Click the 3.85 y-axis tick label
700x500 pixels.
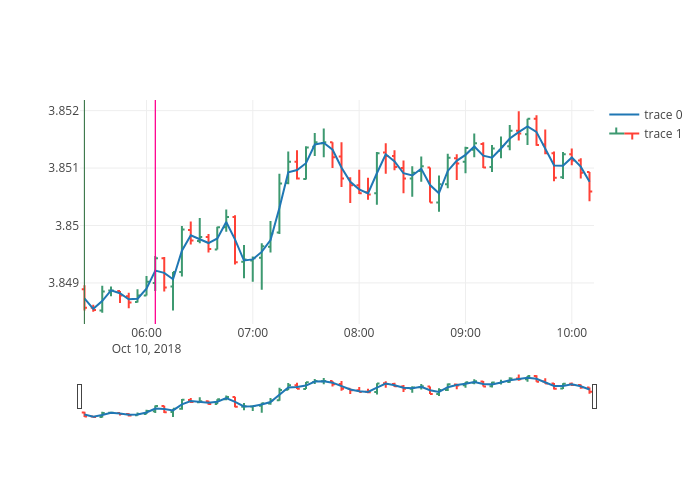tap(66, 226)
